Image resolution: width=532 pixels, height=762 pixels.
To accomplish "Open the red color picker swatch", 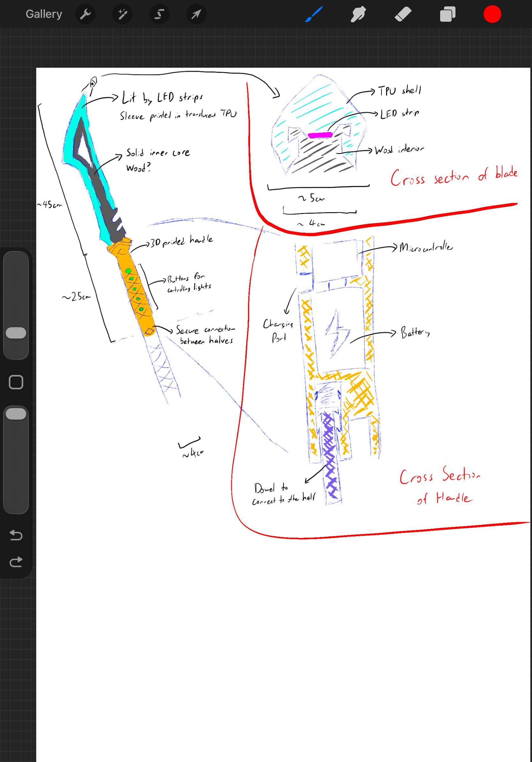I will 492,14.
